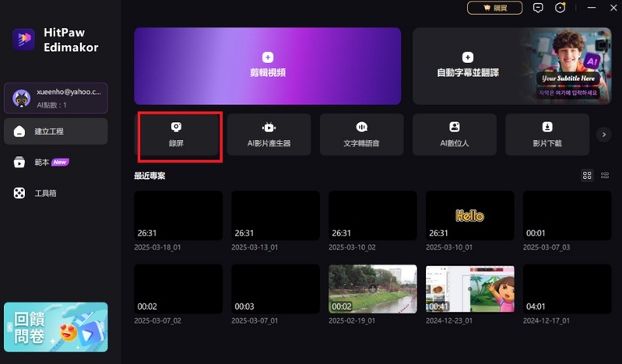Switch recent projects to grid view

click(587, 175)
